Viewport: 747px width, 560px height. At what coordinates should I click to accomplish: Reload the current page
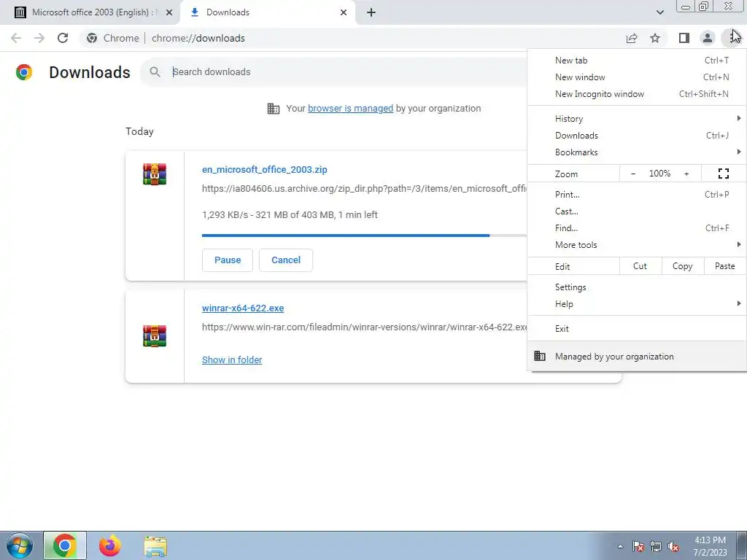63,38
